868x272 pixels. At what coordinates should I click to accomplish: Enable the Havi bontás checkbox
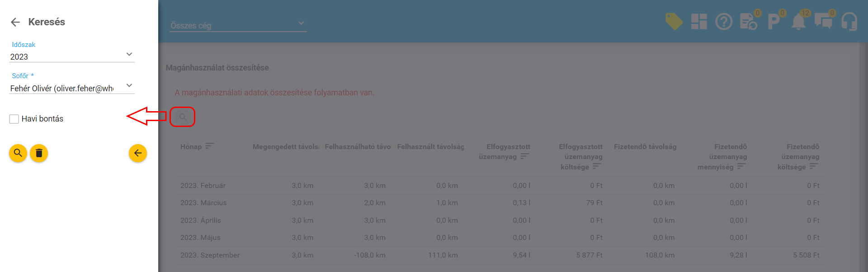point(14,119)
